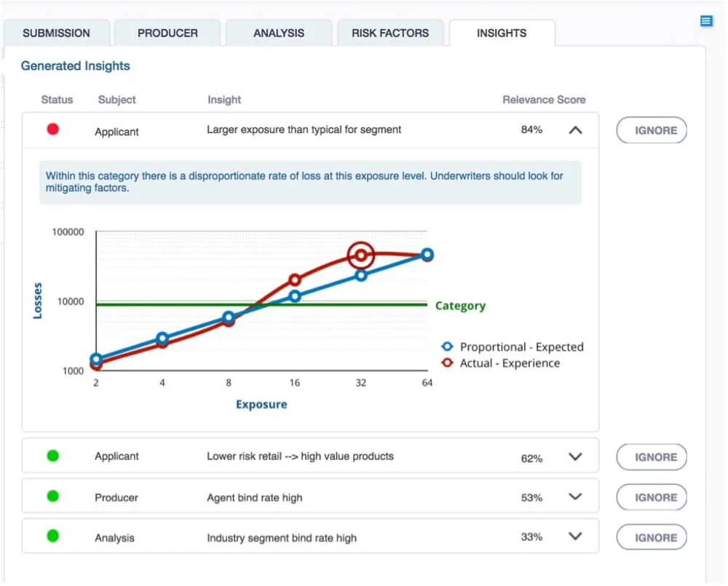Click blue data point at exposure 64
This screenshot has height=586, width=728.
point(427,255)
